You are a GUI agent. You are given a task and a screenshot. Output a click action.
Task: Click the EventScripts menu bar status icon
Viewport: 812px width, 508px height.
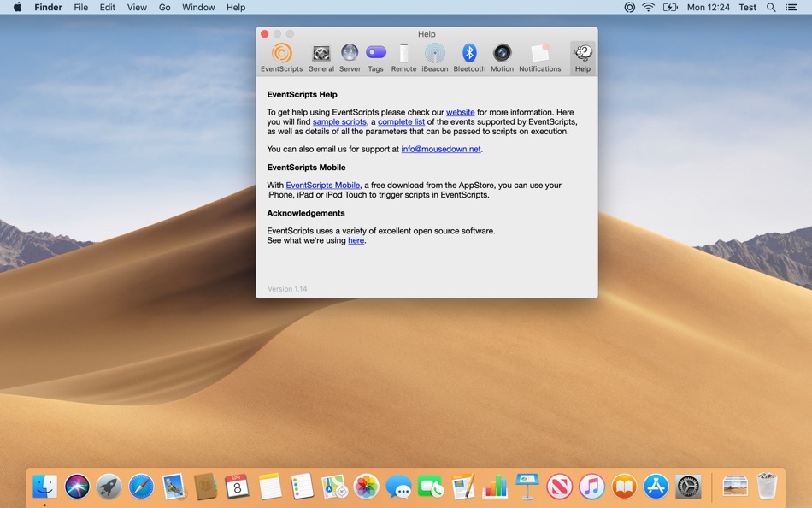pyautogui.click(x=629, y=7)
